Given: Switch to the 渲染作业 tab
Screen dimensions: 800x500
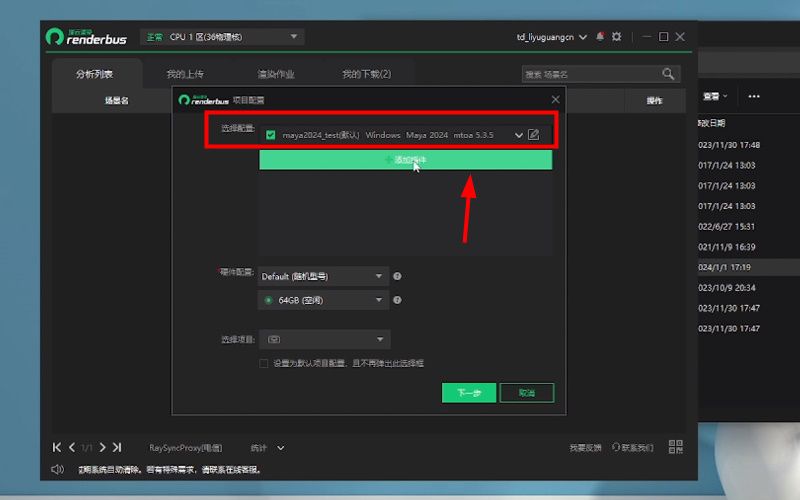Looking at the screenshot, I should coord(275,74).
